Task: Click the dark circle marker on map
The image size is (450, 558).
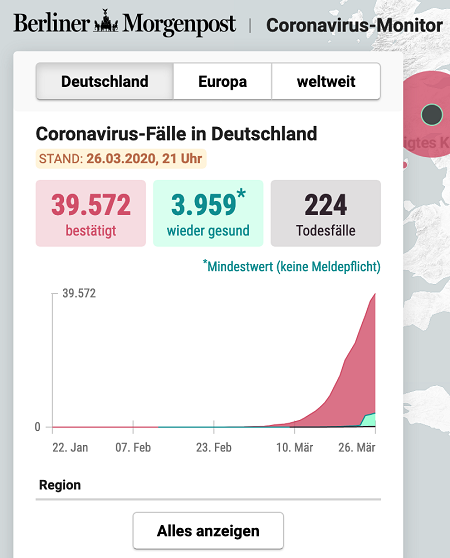Action: (432, 115)
